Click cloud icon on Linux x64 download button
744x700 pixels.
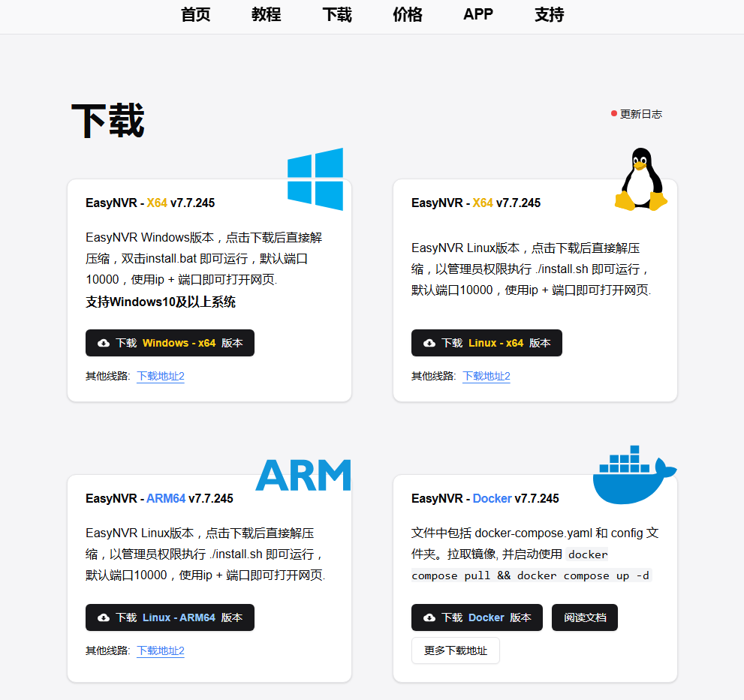click(x=429, y=343)
